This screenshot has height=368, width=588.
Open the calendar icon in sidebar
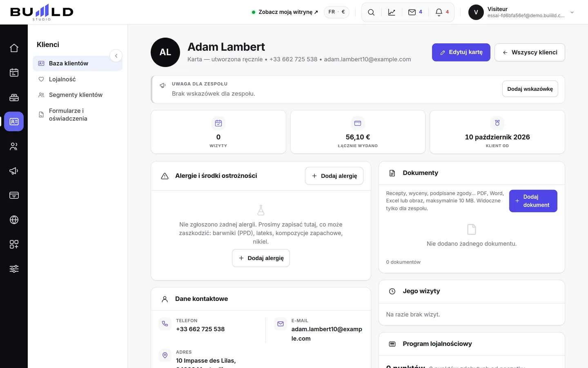click(x=14, y=73)
